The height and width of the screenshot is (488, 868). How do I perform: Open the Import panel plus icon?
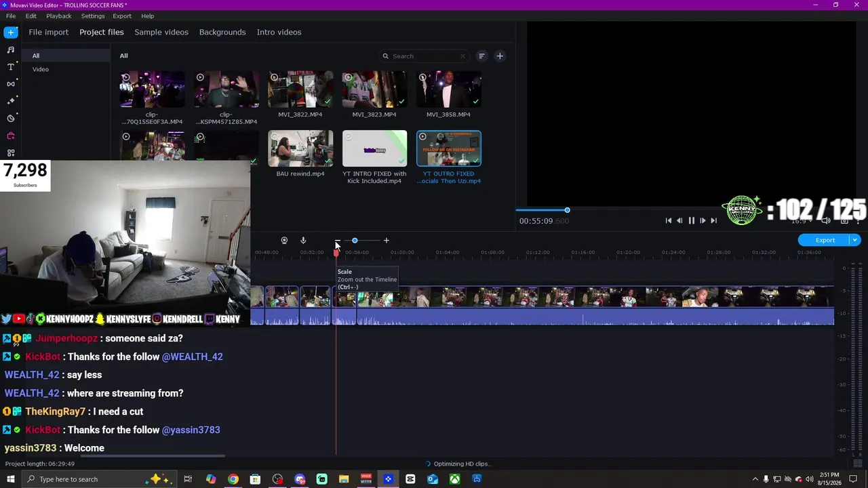11,32
